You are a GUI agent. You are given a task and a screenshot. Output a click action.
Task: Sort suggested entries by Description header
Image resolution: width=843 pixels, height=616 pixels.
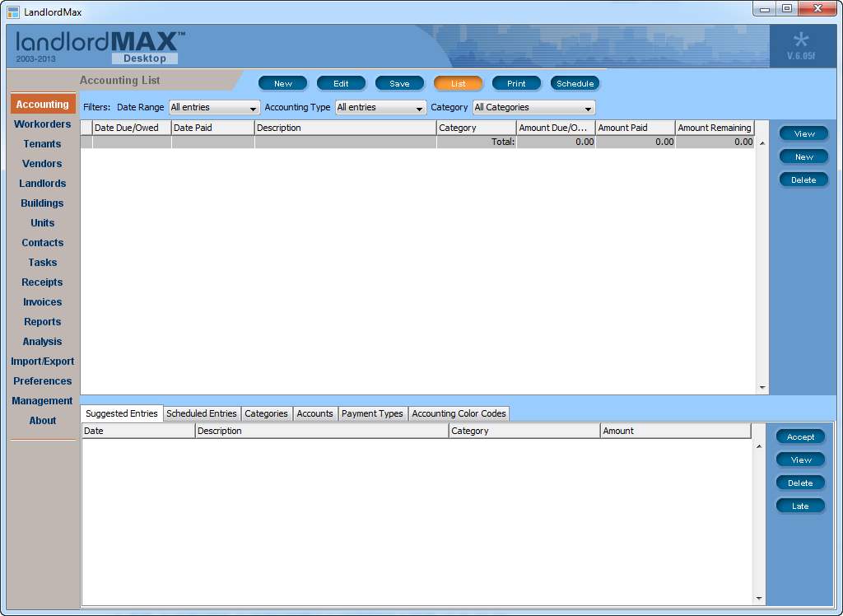point(322,431)
